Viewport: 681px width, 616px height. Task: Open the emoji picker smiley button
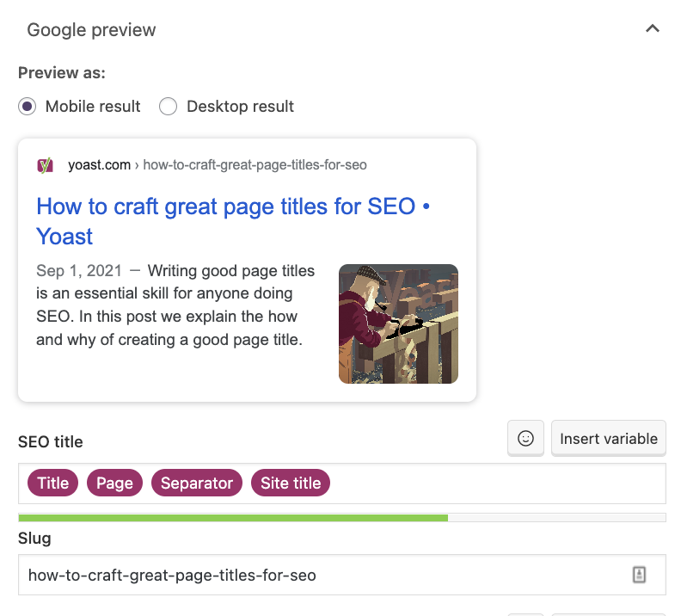(525, 438)
